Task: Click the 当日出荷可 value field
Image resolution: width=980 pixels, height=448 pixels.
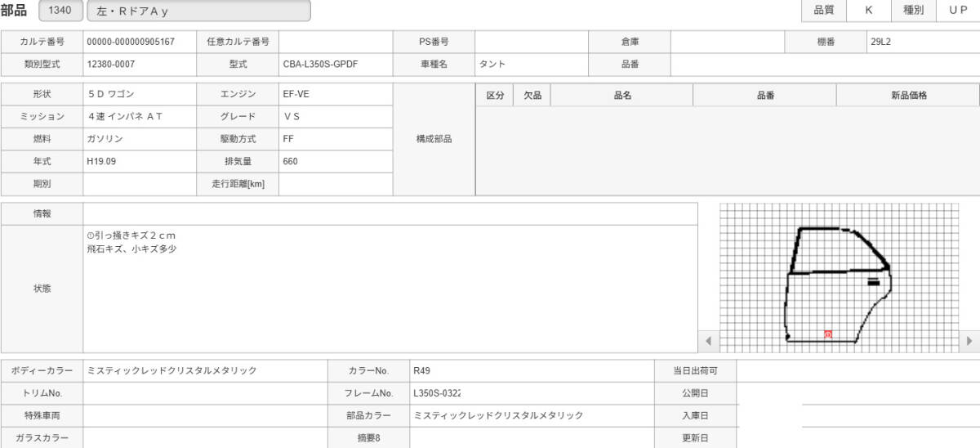Action: click(x=857, y=370)
